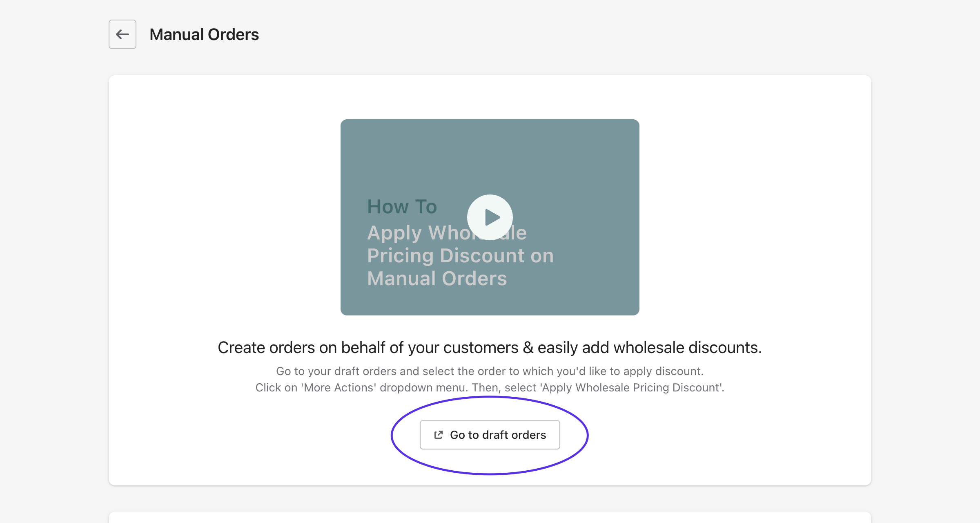The height and width of the screenshot is (523, 980).
Task: Click the Manual Orders page title
Action: tap(204, 34)
